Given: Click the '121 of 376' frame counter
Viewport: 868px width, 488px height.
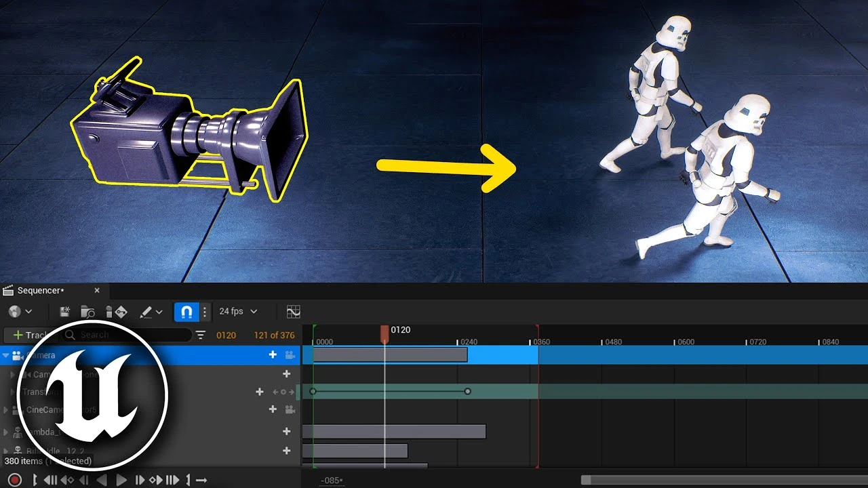Looking at the screenshot, I should [x=275, y=335].
